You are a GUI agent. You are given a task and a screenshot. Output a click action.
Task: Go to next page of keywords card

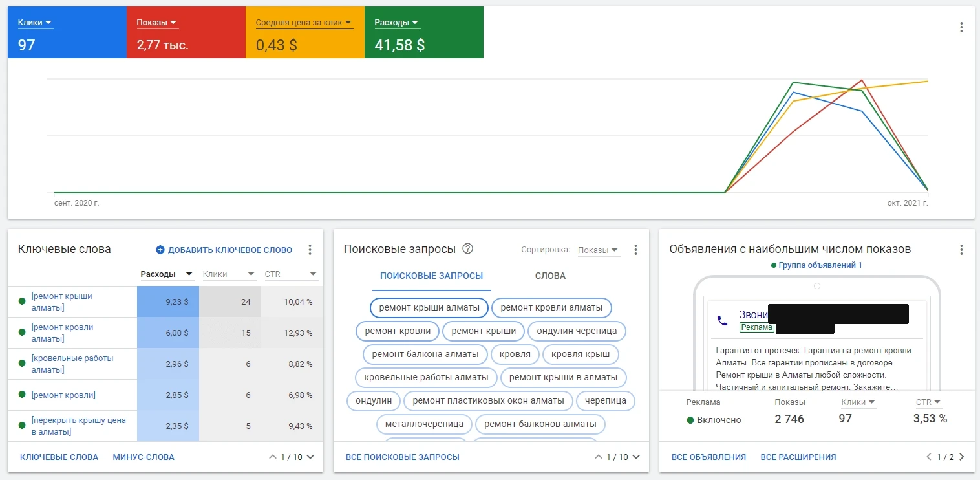tap(310, 457)
